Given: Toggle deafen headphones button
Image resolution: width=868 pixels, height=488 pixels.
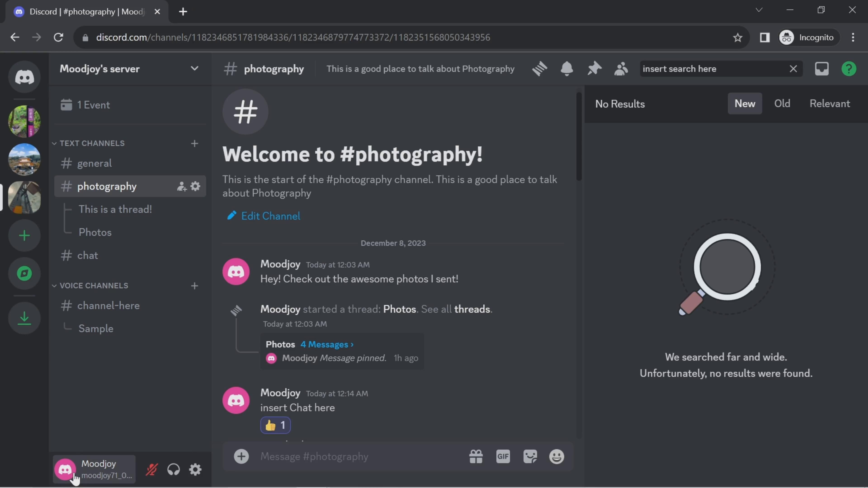Looking at the screenshot, I should coord(174,469).
